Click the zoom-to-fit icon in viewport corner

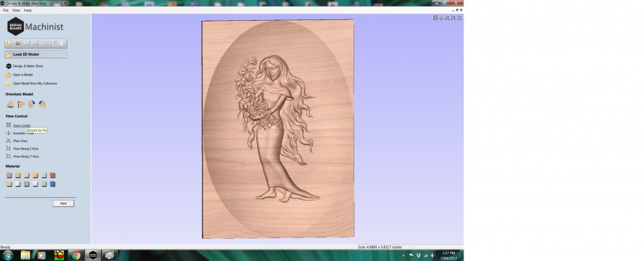point(435,17)
